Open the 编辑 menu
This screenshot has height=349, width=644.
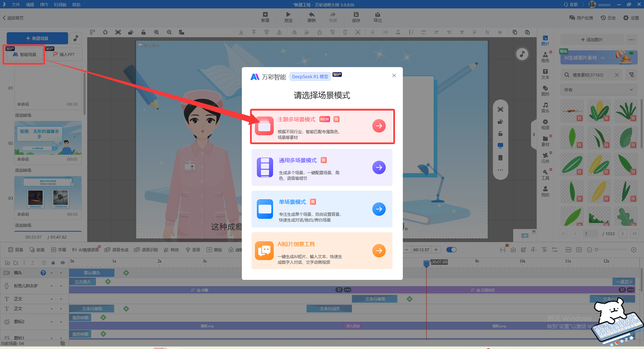point(30,5)
